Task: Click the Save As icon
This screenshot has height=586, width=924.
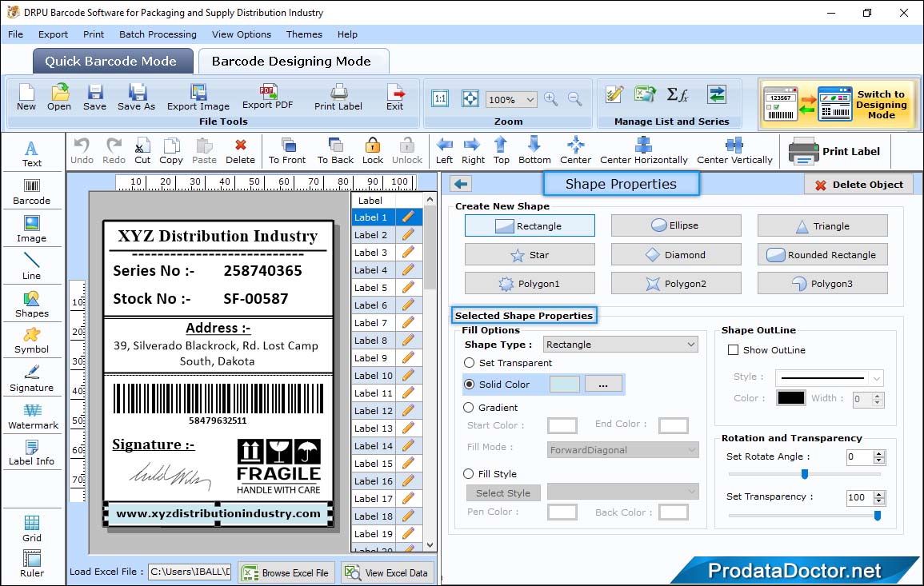Action: click(x=137, y=98)
